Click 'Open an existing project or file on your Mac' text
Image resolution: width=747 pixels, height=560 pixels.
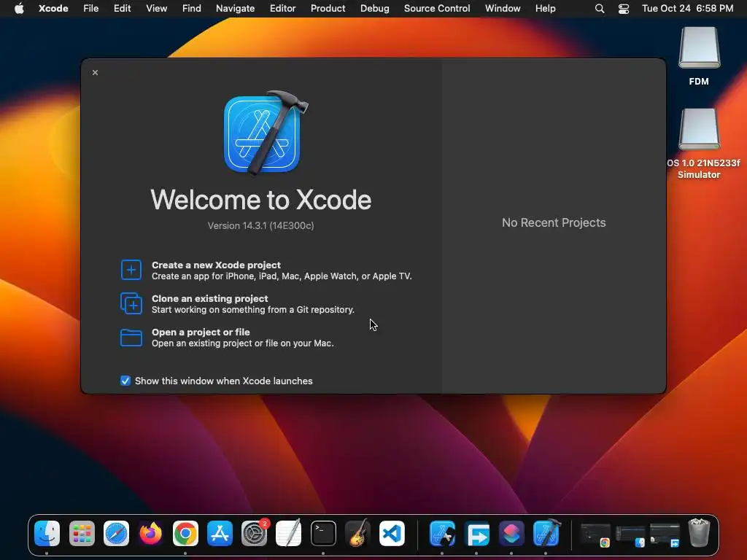coord(242,343)
